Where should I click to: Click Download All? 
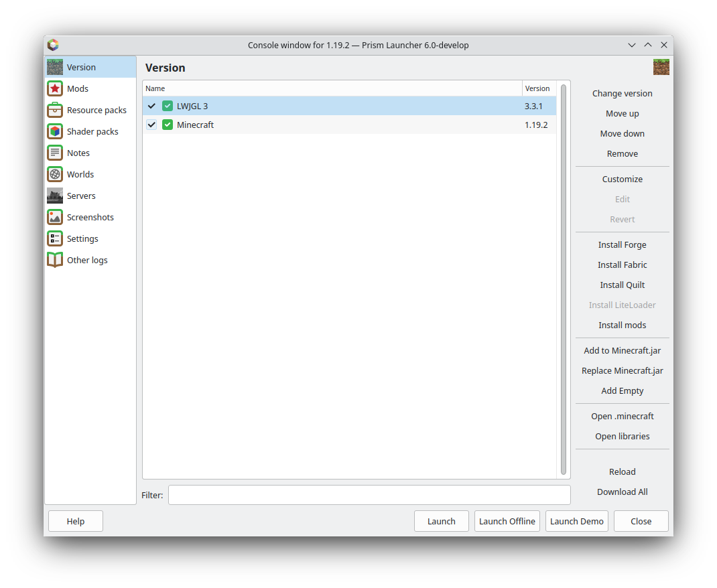[622, 492]
